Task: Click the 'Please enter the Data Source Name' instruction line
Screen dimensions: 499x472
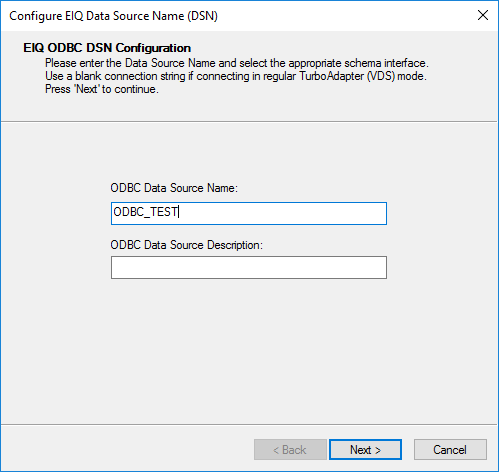Action: coord(237,63)
